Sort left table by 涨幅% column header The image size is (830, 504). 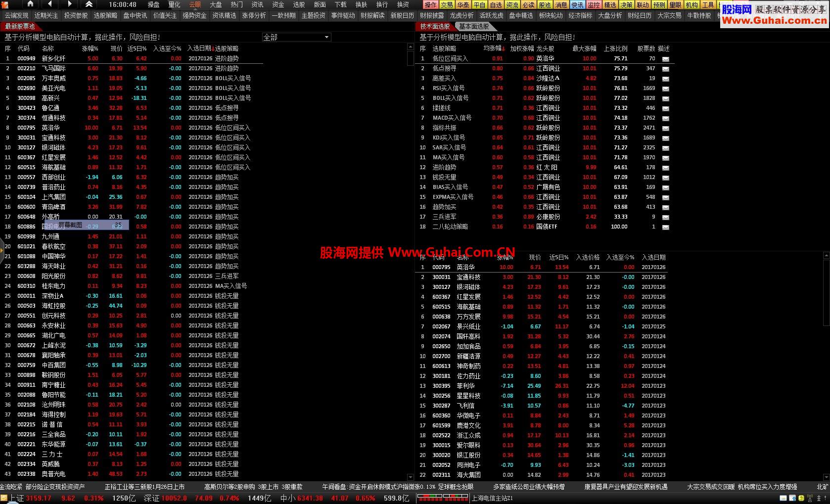(90, 48)
